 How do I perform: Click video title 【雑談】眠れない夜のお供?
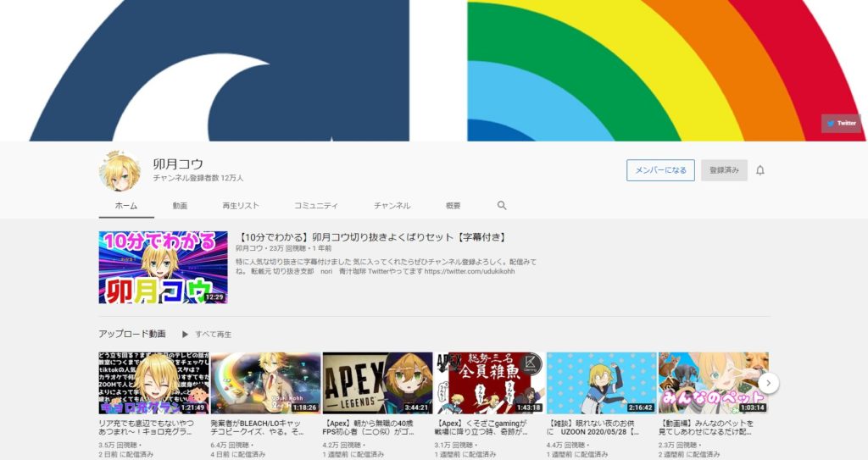[x=593, y=427]
